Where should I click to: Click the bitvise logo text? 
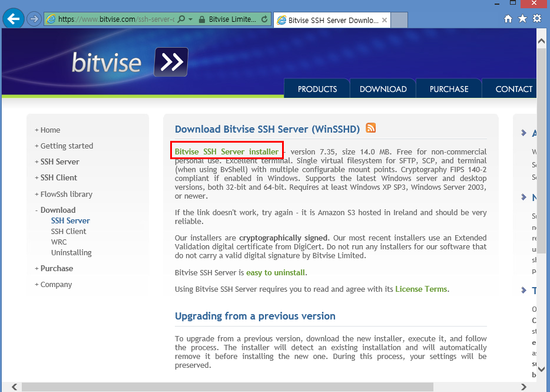106,63
